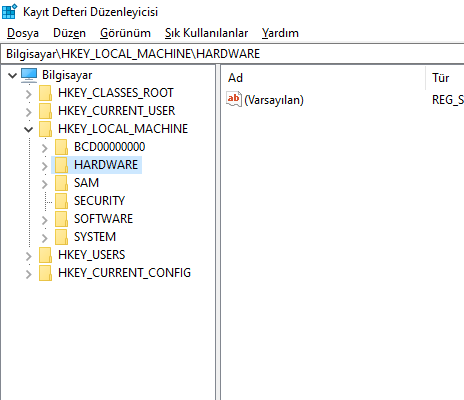The image size is (464, 400).
Task: Click the SAM folder icon
Action: click(61, 183)
